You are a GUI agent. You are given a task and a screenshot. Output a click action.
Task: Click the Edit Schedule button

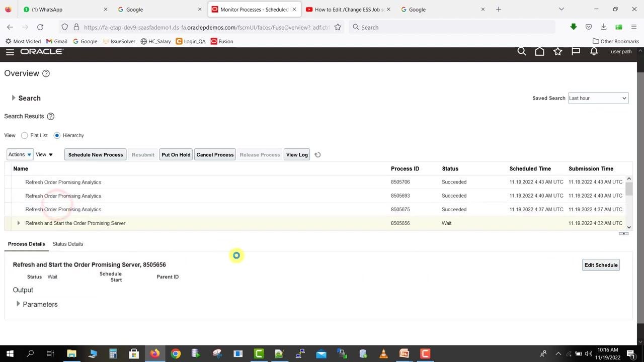pyautogui.click(x=601, y=265)
